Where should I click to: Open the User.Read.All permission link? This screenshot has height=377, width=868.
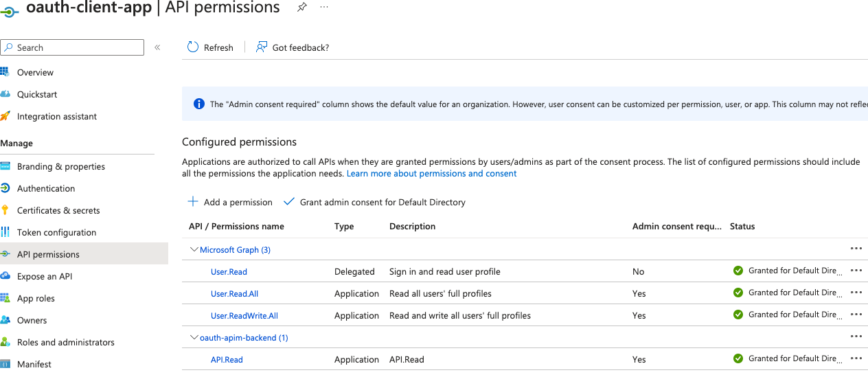[234, 294]
